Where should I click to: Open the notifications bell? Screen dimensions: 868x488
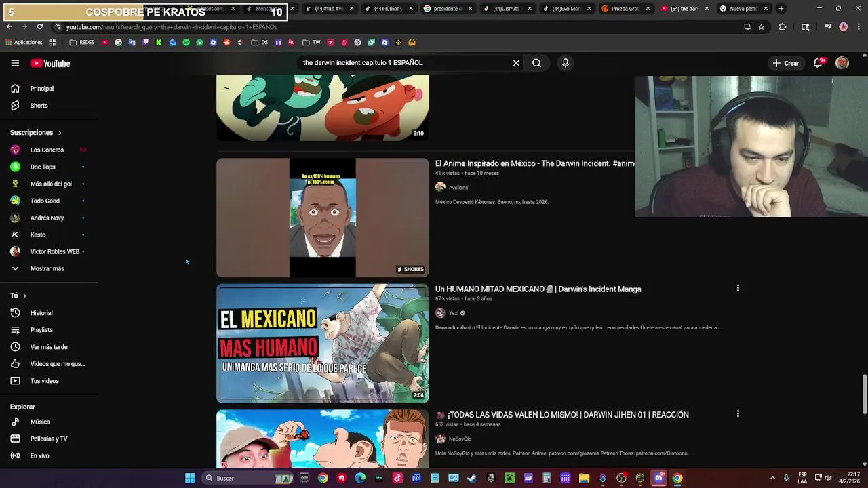click(x=818, y=63)
